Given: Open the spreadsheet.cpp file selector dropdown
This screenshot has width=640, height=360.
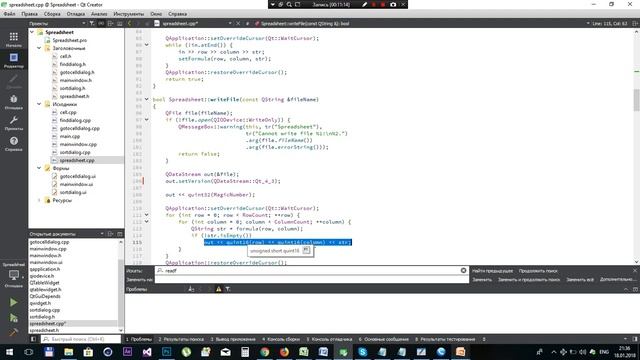Looking at the screenshot, I should point(230,24).
